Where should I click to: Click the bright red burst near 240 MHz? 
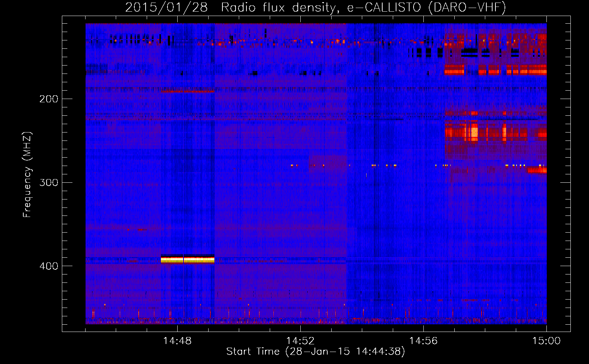tap(495, 131)
